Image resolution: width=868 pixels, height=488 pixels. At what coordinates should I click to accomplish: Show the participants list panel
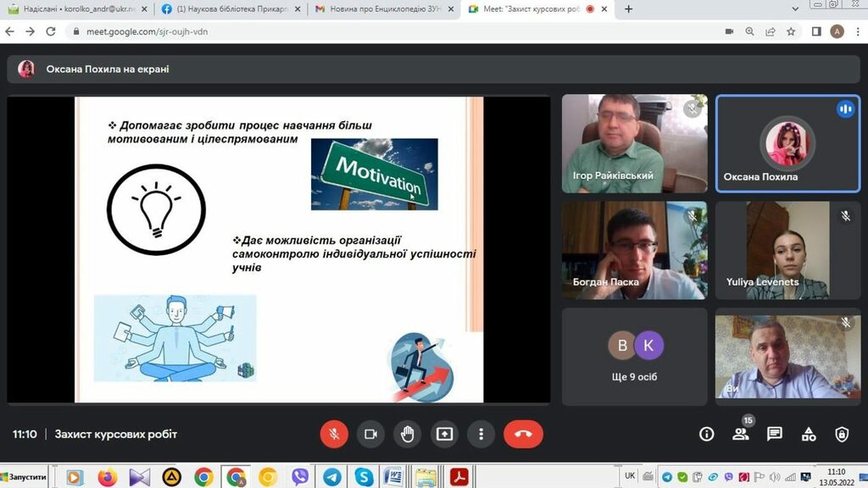pos(740,434)
